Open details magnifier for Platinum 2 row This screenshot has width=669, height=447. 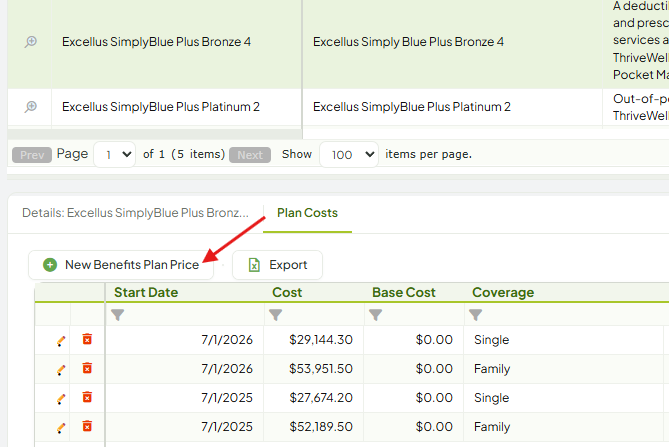[31, 107]
